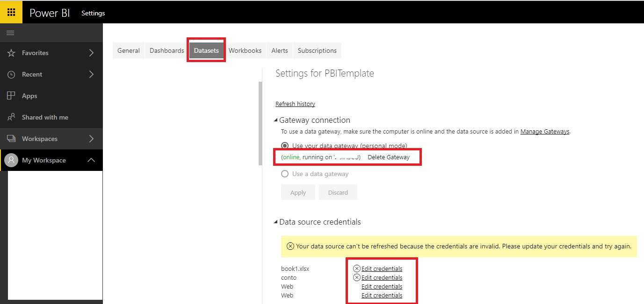Click the dataset list vertical scrollbar
Screen dimensions: 644x304
tap(260, 124)
